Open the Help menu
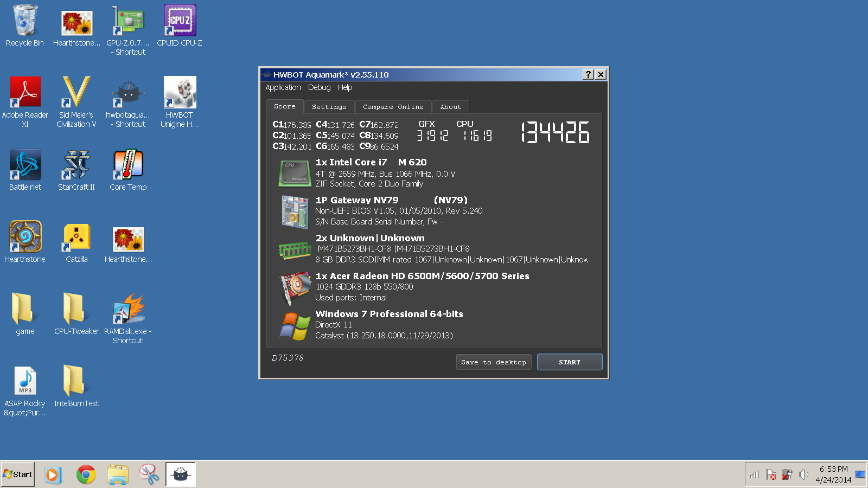 click(345, 87)
